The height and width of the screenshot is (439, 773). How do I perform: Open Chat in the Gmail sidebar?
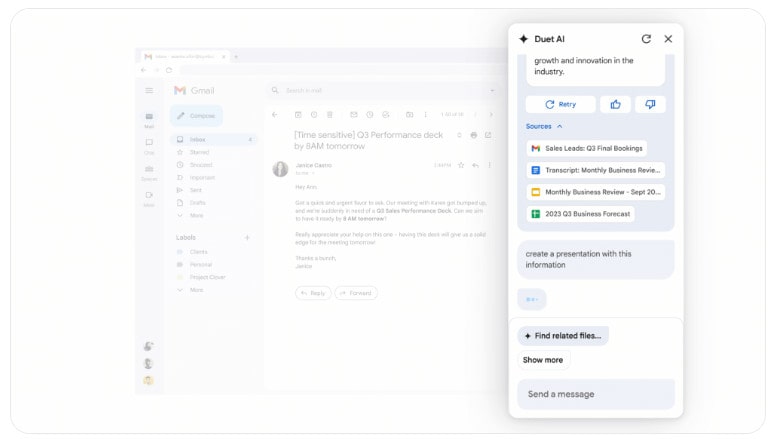(x=149, y=146)
